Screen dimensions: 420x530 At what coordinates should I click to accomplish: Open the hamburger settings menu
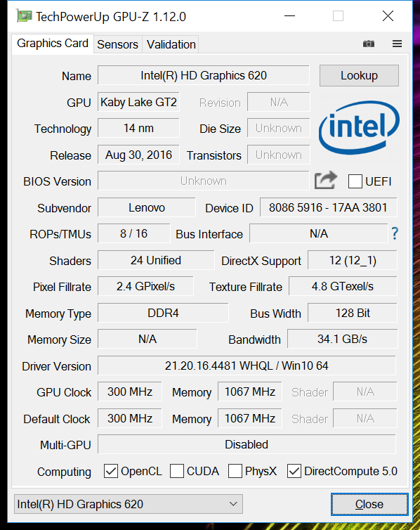[397, 44]
